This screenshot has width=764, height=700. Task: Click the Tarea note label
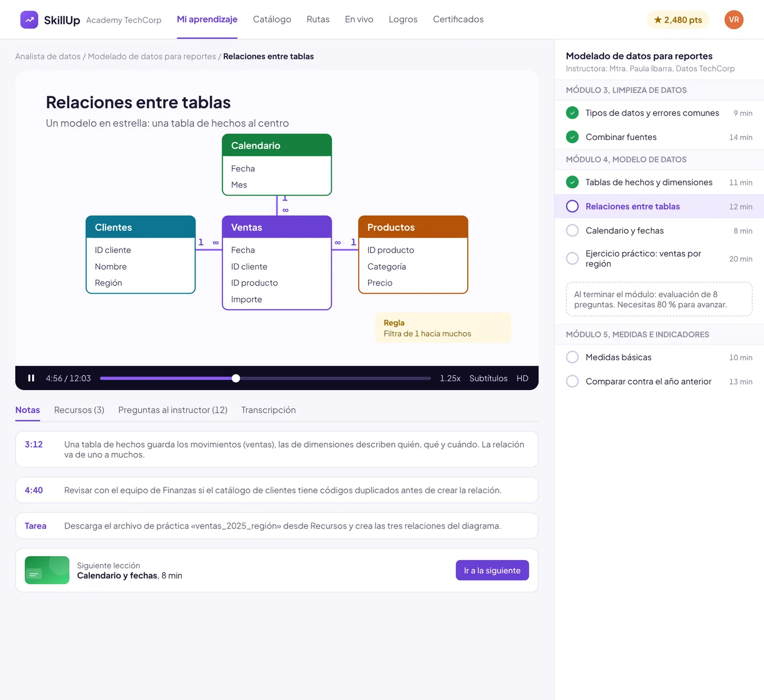36,526
